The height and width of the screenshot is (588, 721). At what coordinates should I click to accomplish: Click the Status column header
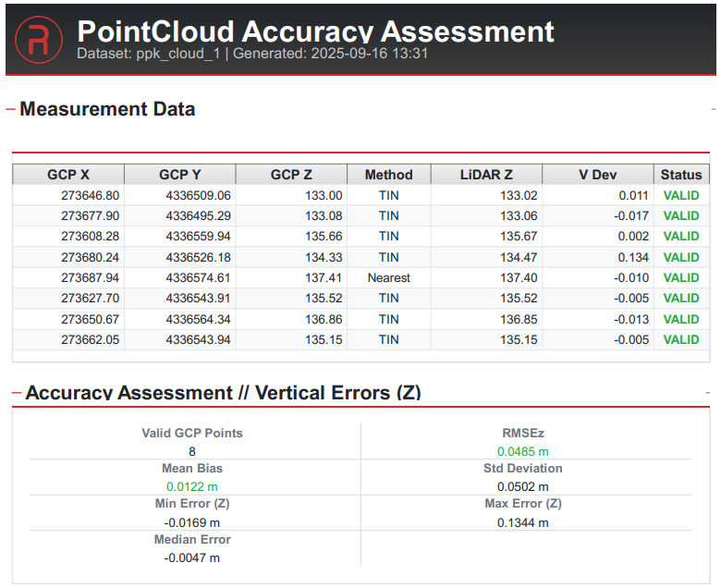(x=681, y=175)
